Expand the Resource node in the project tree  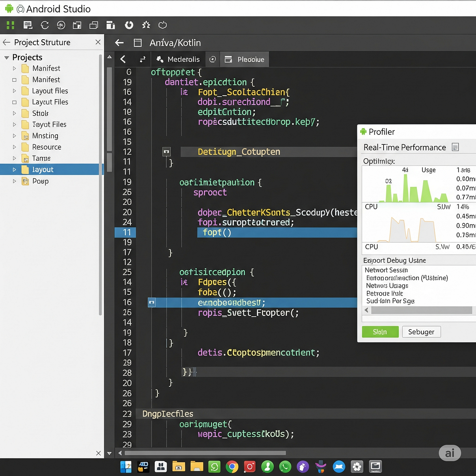tap(14, 147)
